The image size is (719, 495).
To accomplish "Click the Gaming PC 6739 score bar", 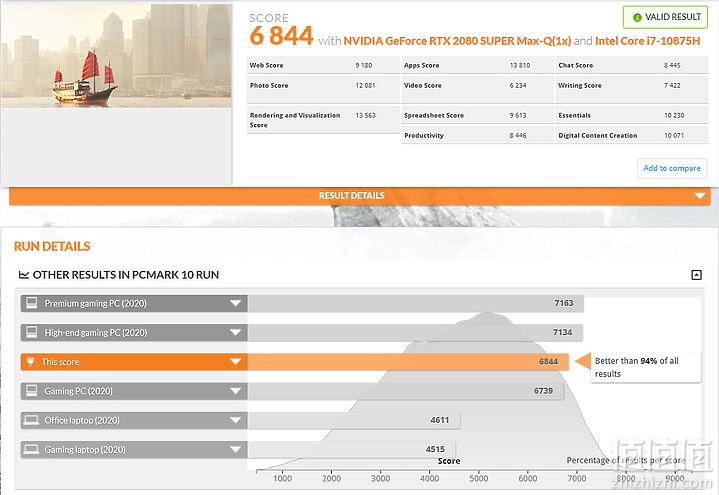I will pos(406,391).
